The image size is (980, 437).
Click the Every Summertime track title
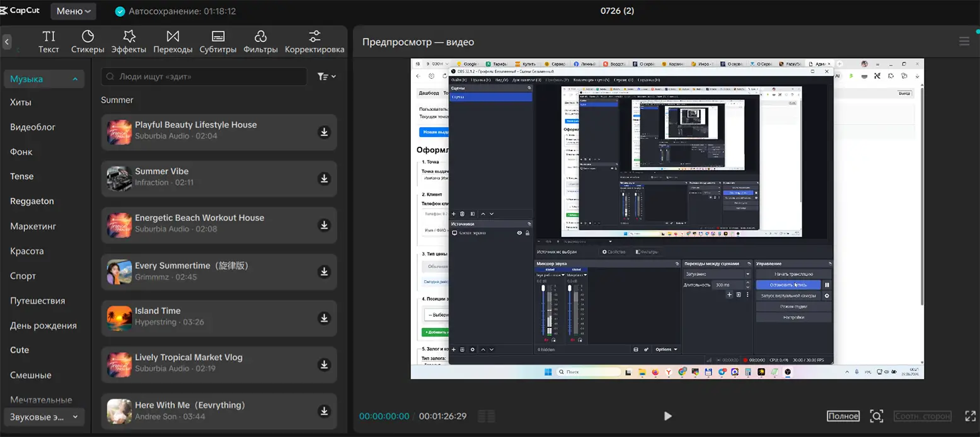pyautogui.click(x=192, y=266)
